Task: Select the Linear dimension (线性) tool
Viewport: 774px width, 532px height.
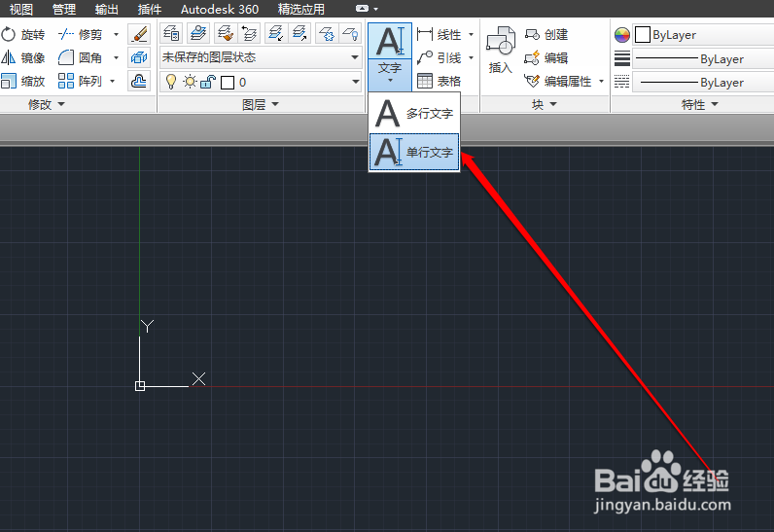Action: click(440, 35)
